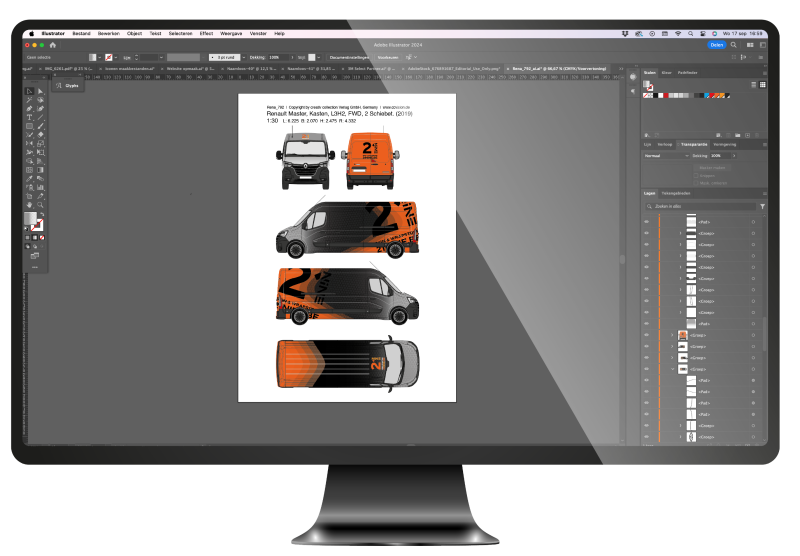Collapse the expanded Groep layer

click(672, 369)
